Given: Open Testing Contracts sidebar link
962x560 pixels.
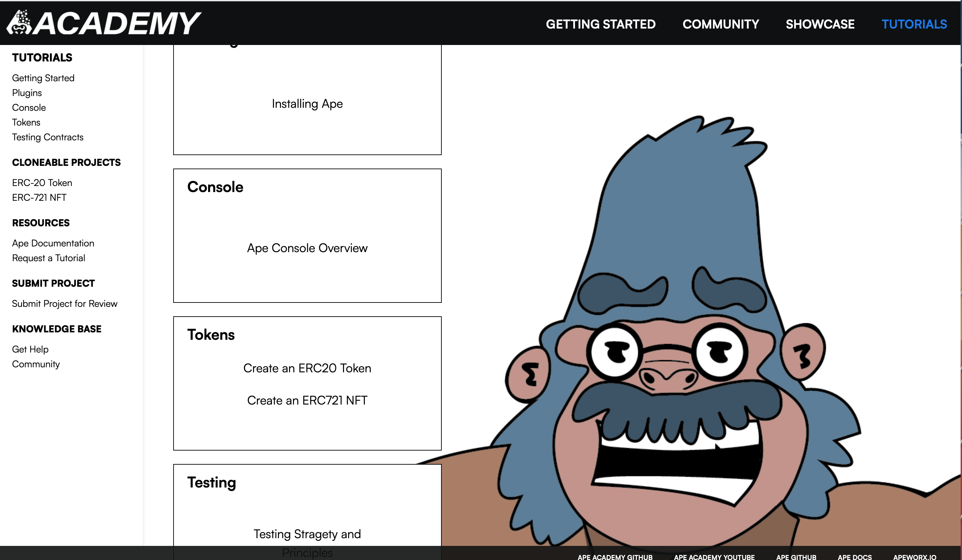Looking at the screenshot, I should pyautogui.click(x=47, y=137).
